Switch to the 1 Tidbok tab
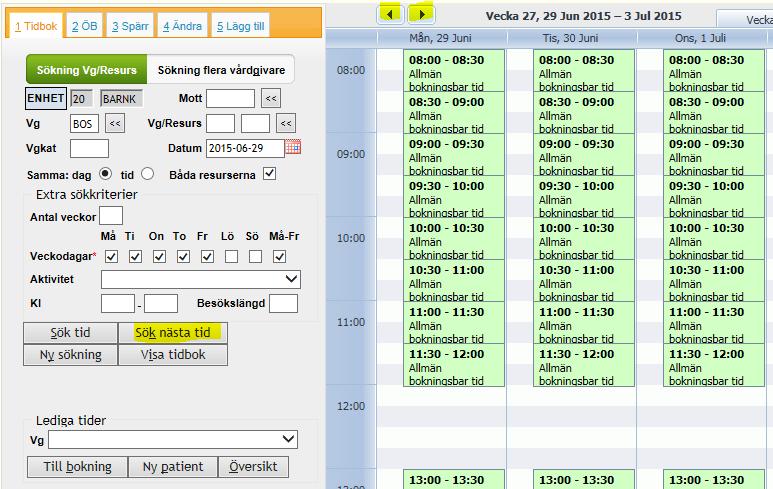Screen dimensions: 773x489 pos(35,26)
